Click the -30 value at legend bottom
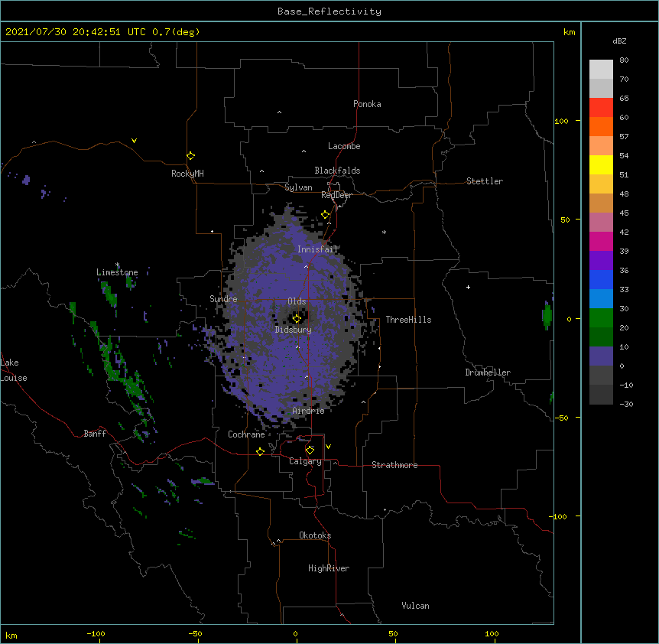This screenshot has width=659, height=644. coord(626,404)
